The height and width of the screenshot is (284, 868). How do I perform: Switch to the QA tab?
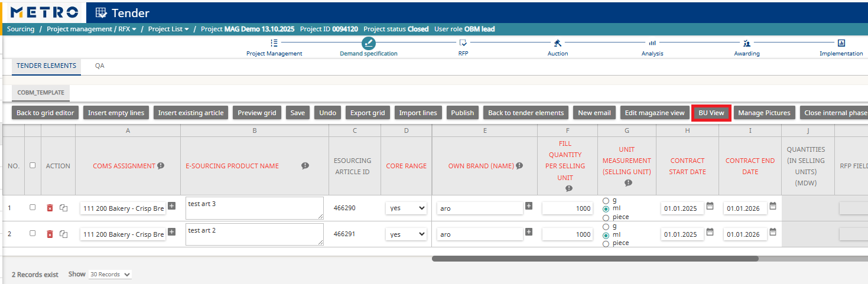click(x=99, y=66)
